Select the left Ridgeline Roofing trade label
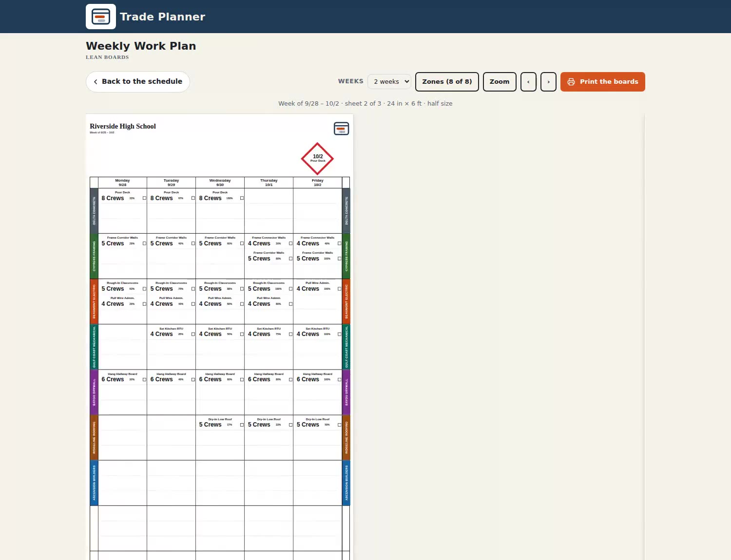The height and width of the screenshot is (560, 731). (94, 437)
